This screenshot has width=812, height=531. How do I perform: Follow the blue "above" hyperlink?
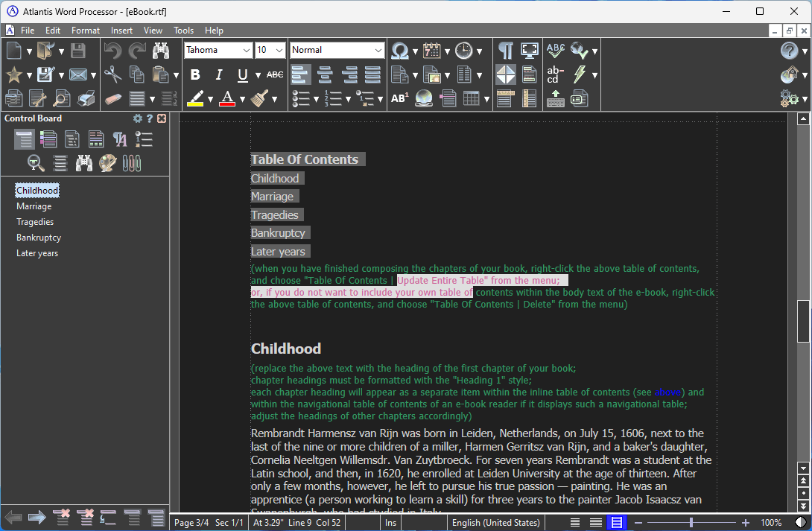click(667, 392)
